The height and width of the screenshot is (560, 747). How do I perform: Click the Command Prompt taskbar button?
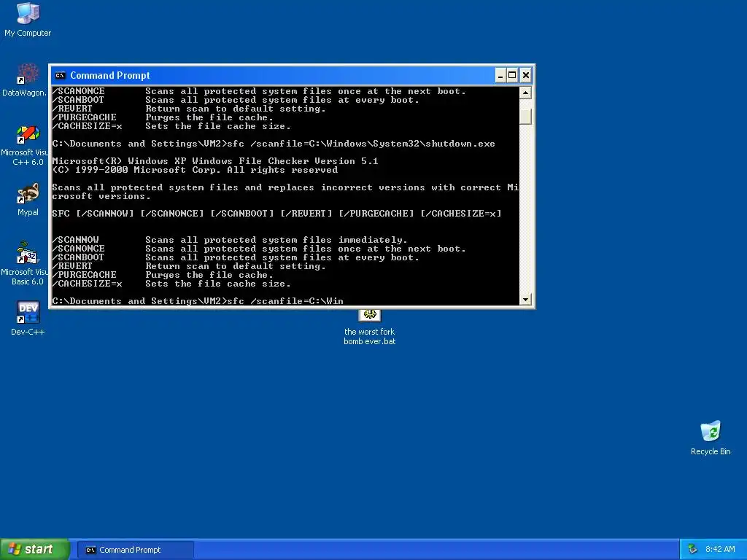(135, 550)
